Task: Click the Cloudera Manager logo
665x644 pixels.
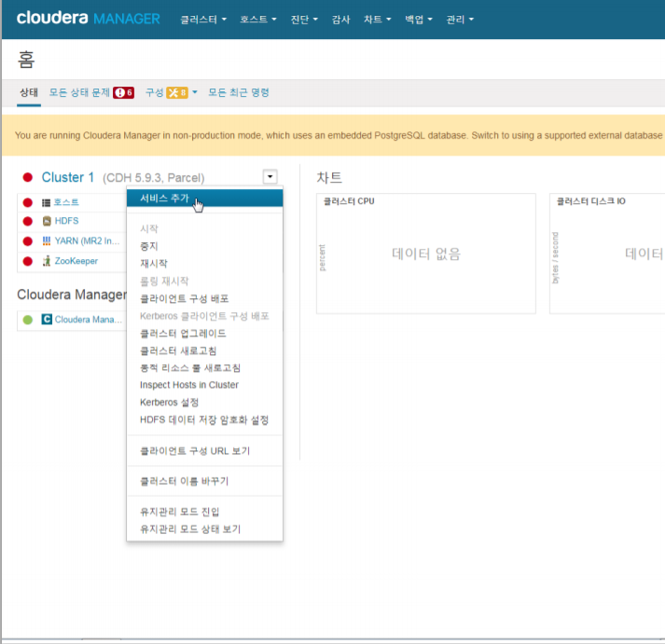Action: pos(89,19)
